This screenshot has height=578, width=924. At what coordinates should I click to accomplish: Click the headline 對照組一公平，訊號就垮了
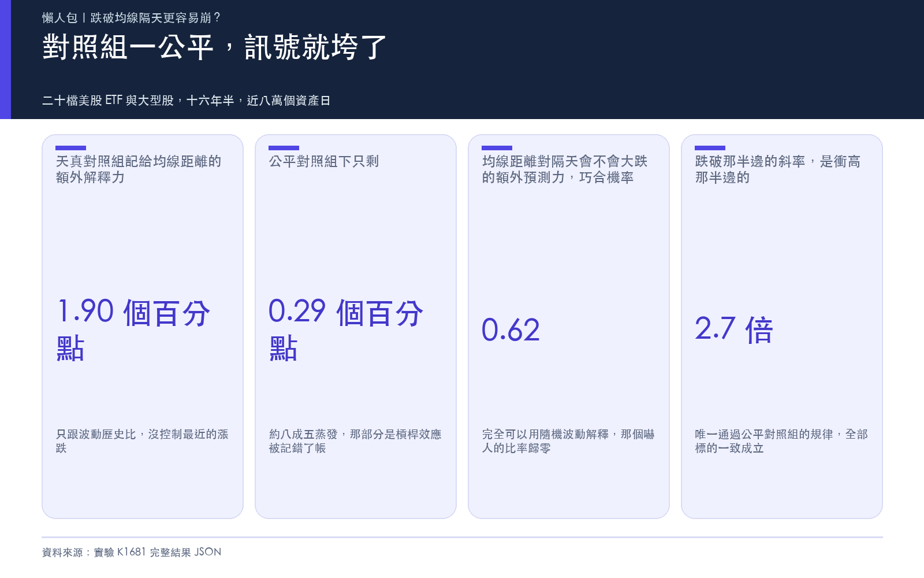pyautogui.click(x=214, y=47)
